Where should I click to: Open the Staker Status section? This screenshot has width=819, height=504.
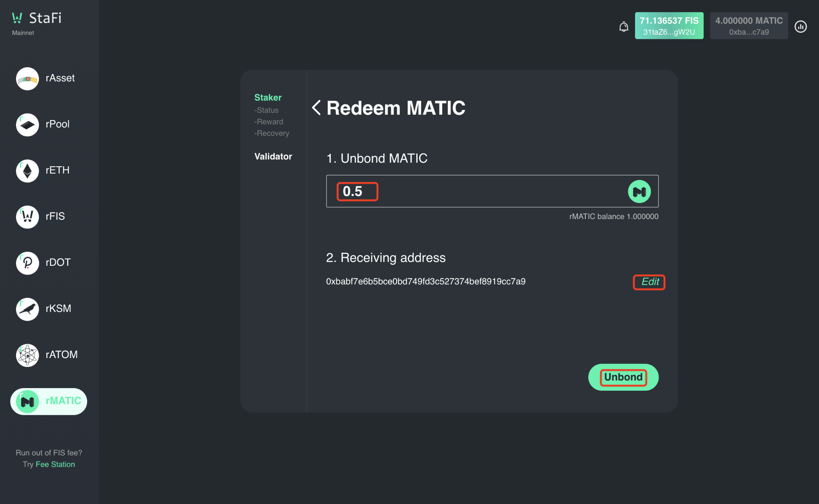267,110
